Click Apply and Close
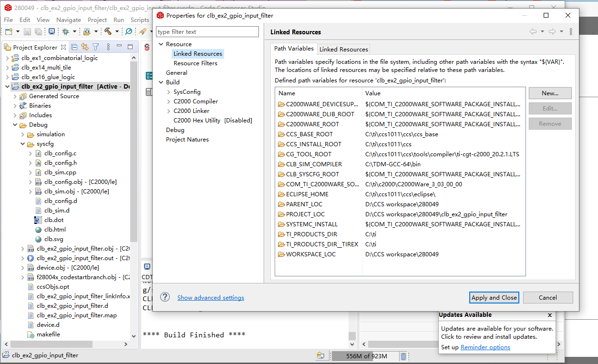The width and height of the screenshot is (598, 364). 494,297
